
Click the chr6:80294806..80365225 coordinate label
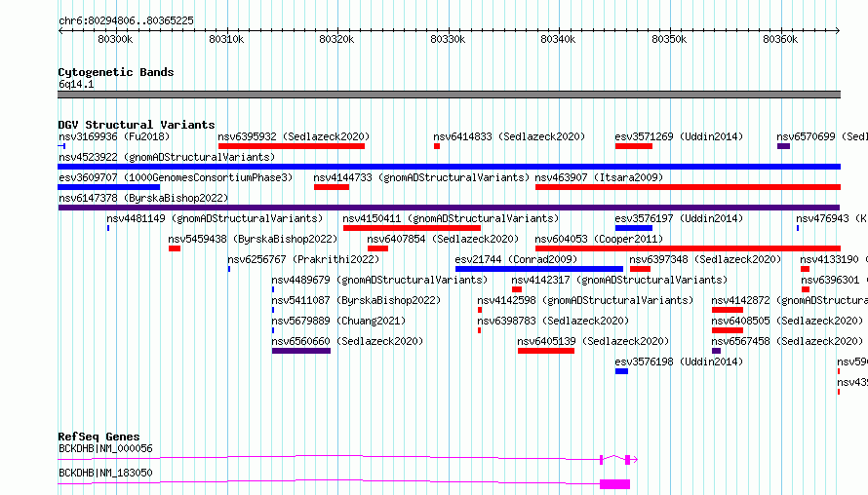126,21
